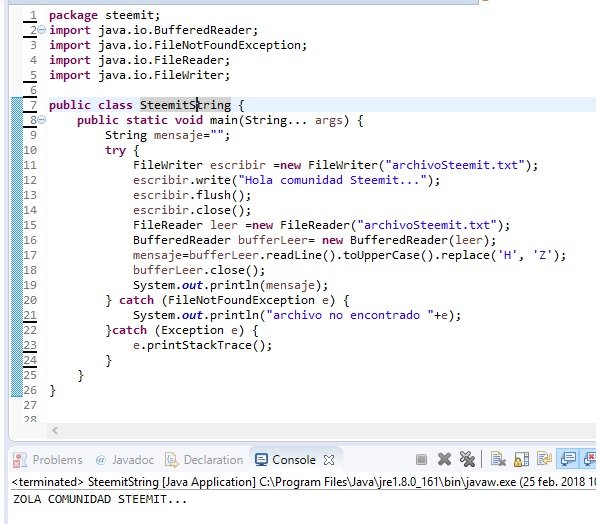
Task: Clear the console output
Action: pos(498,459)
